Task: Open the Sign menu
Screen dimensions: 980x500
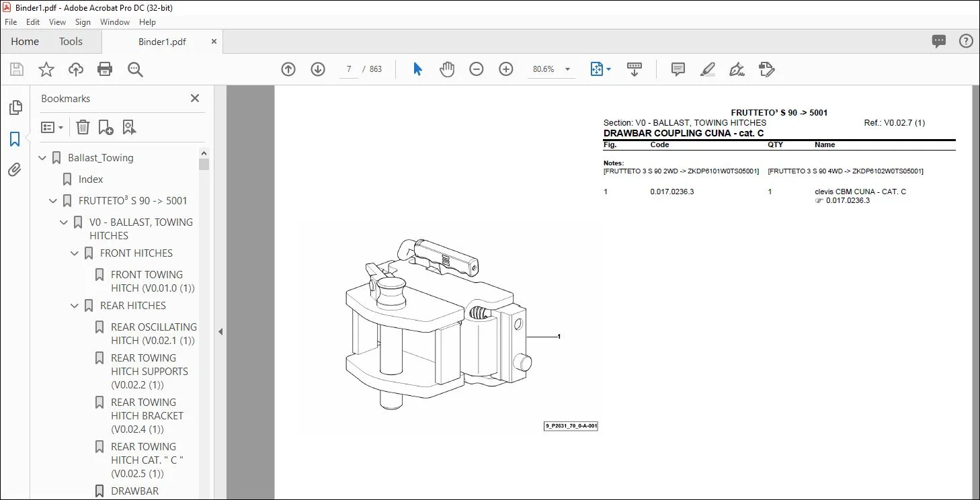Action: pyautogui.click(x=83, y=22)
